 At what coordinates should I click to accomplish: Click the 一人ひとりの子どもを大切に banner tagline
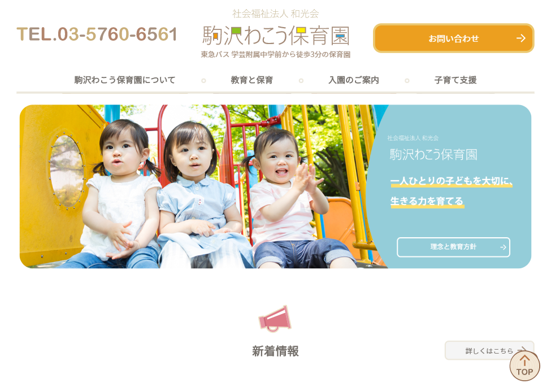click(x=451, y=181)
